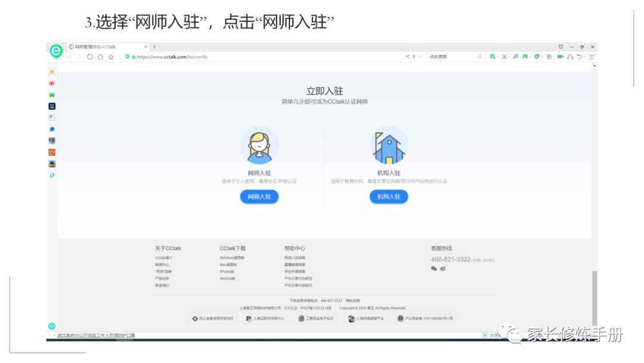Open a new tab with plus button
The image size is (644, 363).
click(154, 47)
